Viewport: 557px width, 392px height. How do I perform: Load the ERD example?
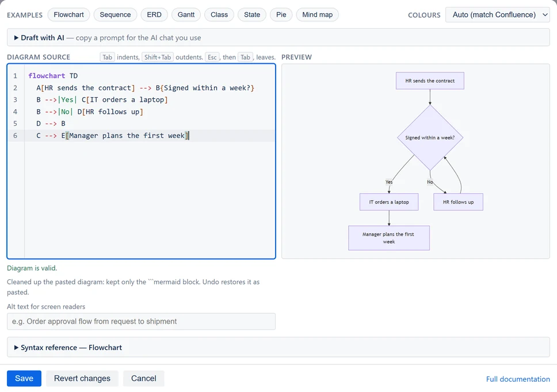point(154,14)
